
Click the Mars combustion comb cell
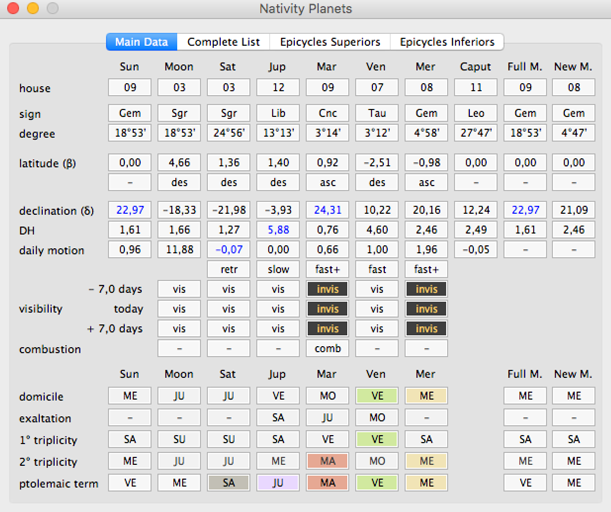[x=327, y=349]
